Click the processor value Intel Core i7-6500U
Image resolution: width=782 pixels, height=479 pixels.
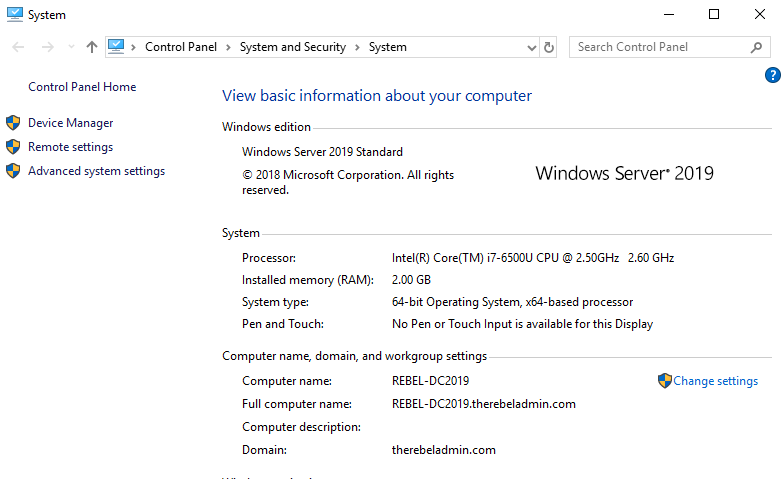click(533, 258)
